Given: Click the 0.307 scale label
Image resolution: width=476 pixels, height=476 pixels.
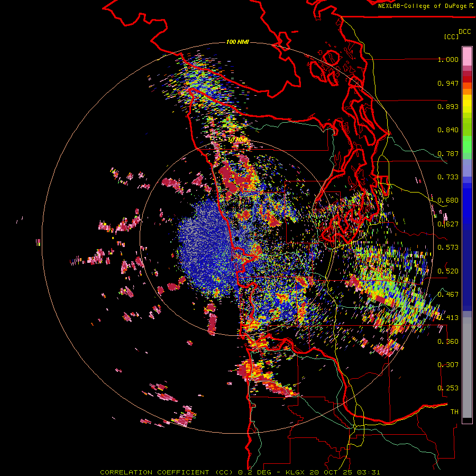Looking at the screenshot, I should pos(448,365).
